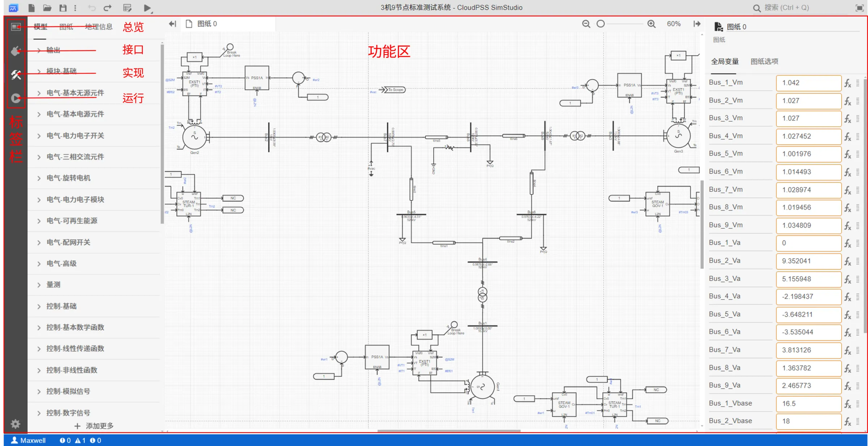Click the New file icon
The height and width of the screenshot is (446, 868).
click(x=31, y=7)
